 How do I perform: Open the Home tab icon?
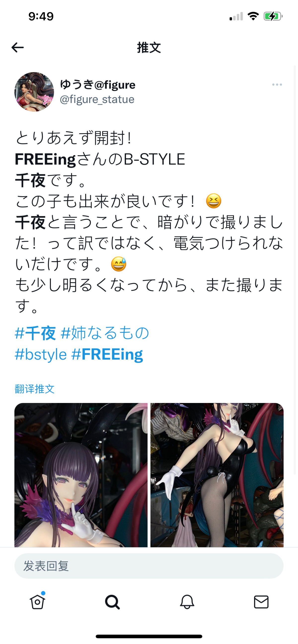coord(37,602)
